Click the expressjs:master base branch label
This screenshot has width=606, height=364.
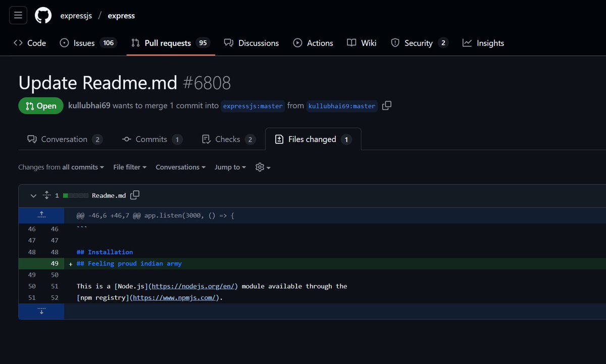[x=253, y=106]
